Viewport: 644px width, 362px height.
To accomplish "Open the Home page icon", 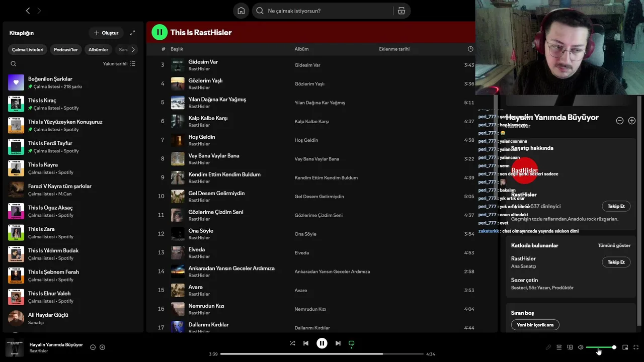I will [x=241, y=11].
